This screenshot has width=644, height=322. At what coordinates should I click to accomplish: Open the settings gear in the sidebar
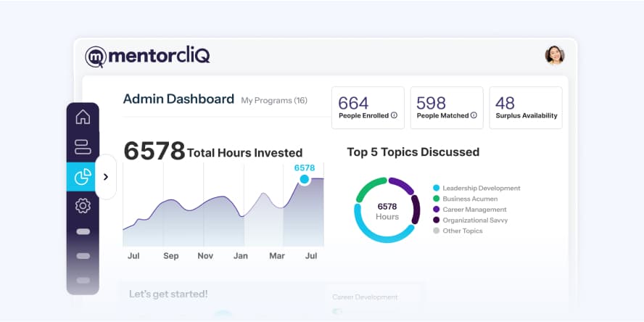point(83,206)
